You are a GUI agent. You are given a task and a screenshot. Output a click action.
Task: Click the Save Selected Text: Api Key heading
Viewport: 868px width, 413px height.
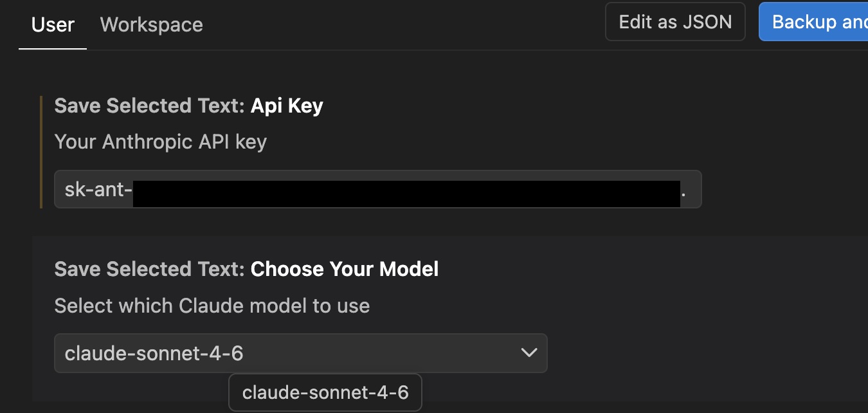point(188,106)
